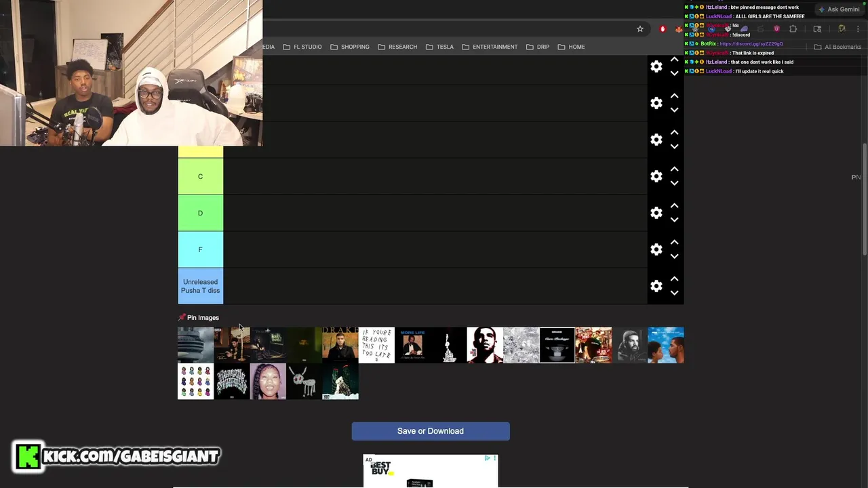
Task: Pick the Thank Me Later face cover
Action: [x=485, y=345]
